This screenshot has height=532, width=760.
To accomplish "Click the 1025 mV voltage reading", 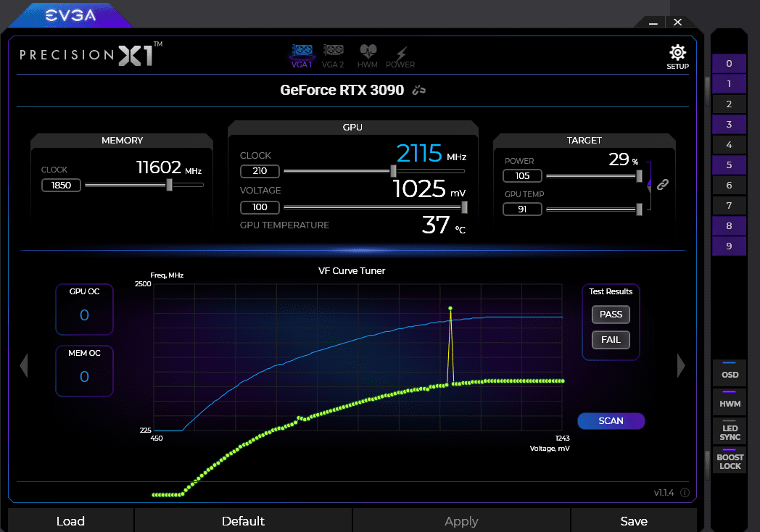I will coord(429,189).
